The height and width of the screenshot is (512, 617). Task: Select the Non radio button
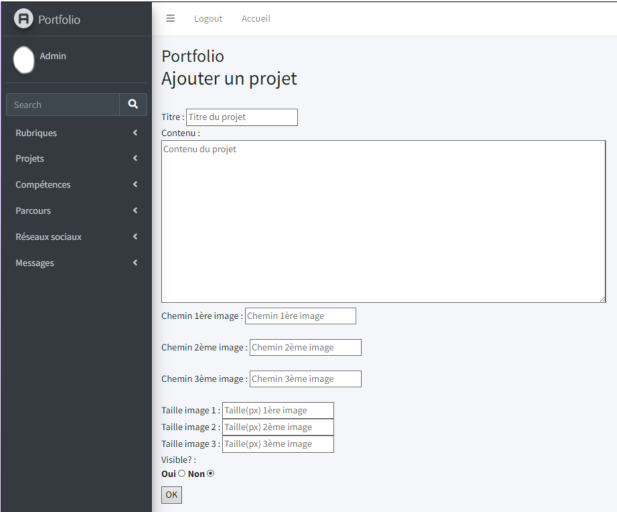(210, 474)
